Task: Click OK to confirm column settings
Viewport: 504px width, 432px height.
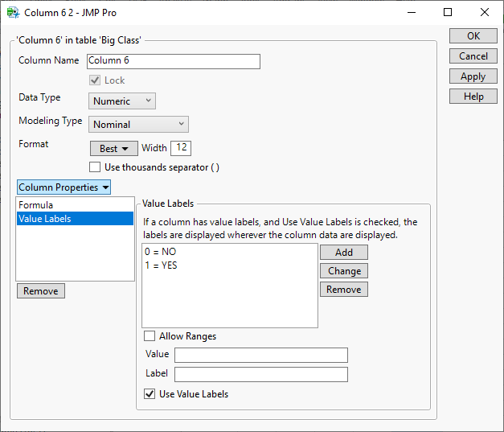Action: 473,36
